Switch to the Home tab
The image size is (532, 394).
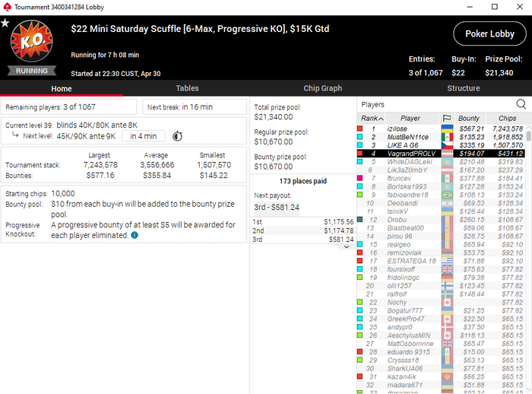coord(62,89)
